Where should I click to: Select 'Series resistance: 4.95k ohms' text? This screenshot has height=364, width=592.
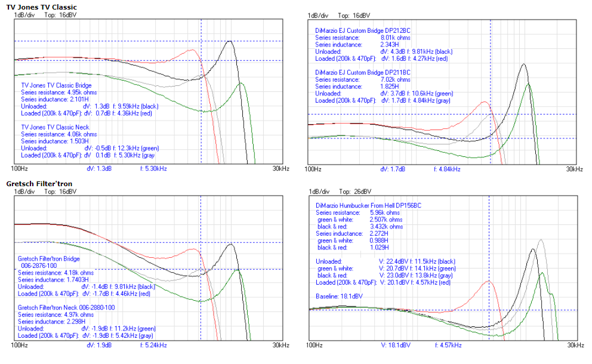coord(59,92)
